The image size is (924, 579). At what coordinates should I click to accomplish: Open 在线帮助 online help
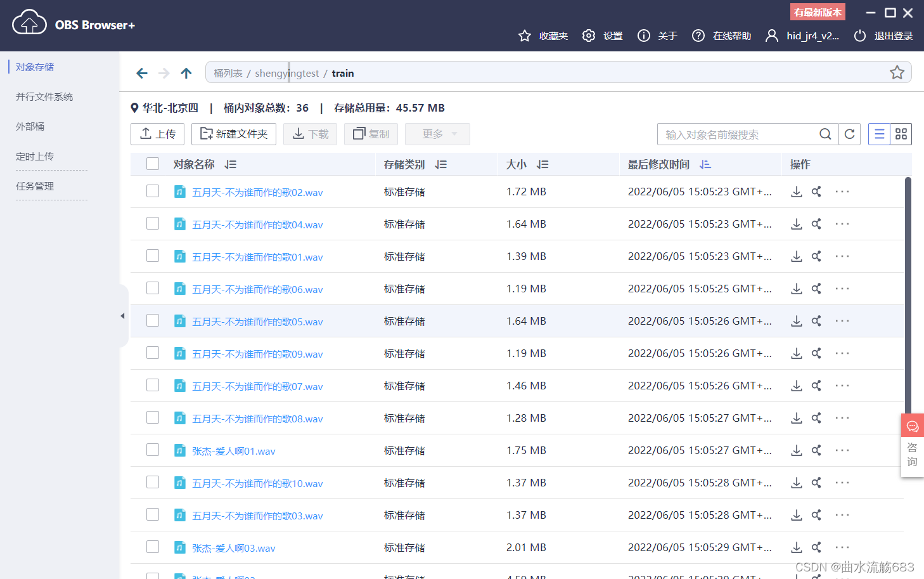pyautogui.click(x=721, y=36)
